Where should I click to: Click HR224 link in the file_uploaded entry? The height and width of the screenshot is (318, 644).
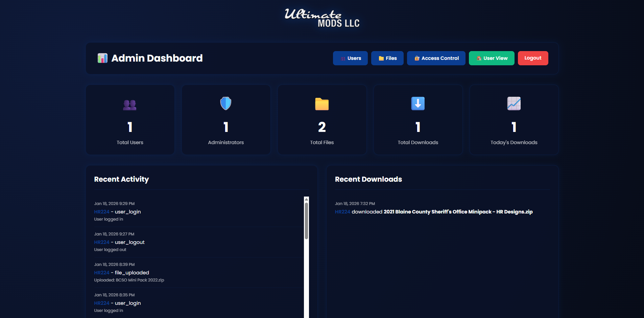102,273
